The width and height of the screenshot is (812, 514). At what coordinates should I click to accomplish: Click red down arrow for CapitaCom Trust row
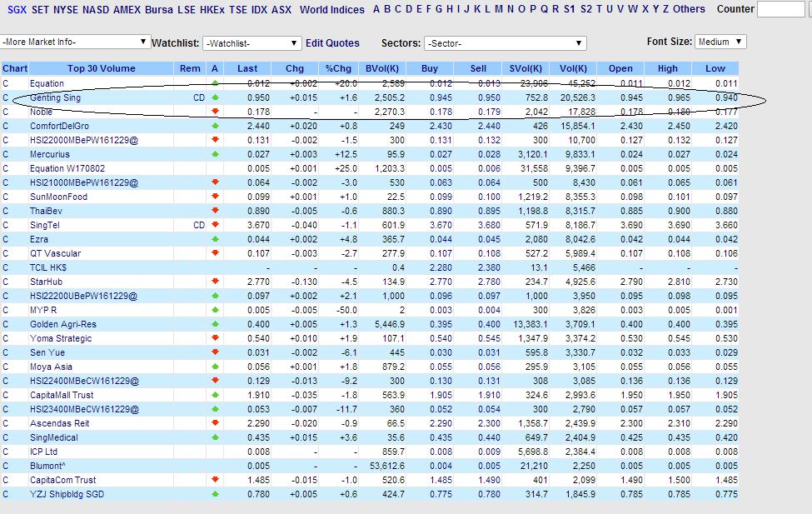click(x=216, y=480)
